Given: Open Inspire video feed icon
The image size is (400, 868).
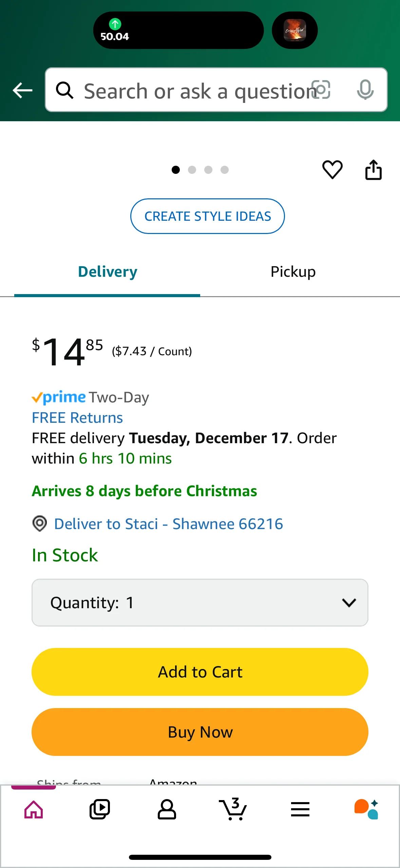Looking at the screenshot, I should pos(100,810).
